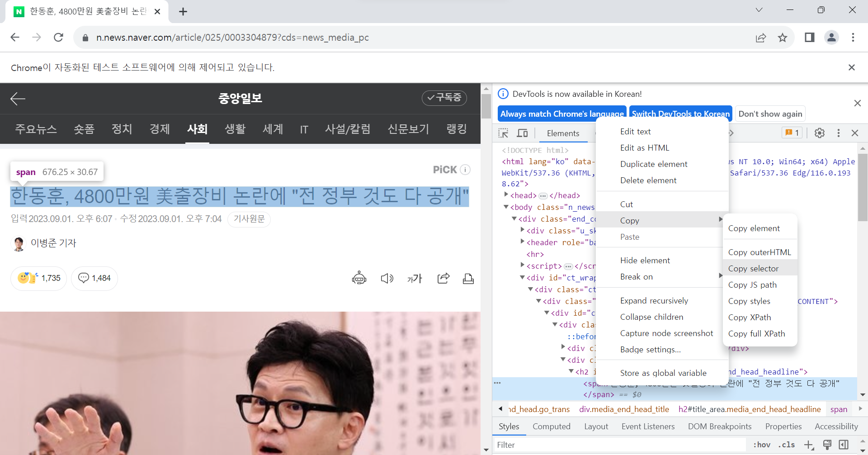Go to the 정치 news section
The image size is (868, 455).
coord(122,129)
